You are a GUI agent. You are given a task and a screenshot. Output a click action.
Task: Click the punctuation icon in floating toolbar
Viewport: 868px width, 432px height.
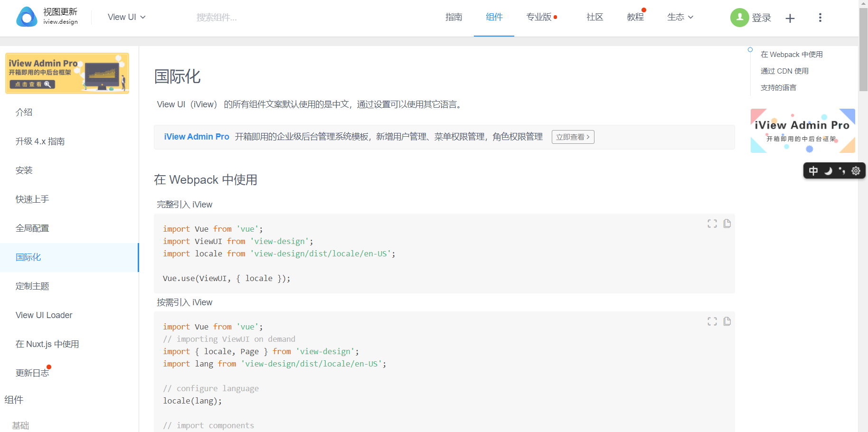(842, 171)
